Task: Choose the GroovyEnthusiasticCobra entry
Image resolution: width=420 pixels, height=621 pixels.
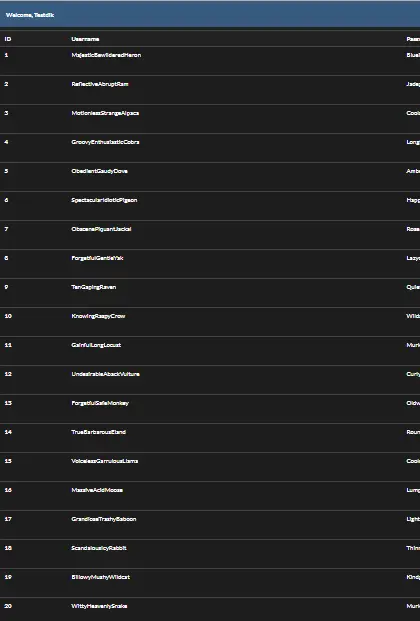Action: click(x=105, y=142)
